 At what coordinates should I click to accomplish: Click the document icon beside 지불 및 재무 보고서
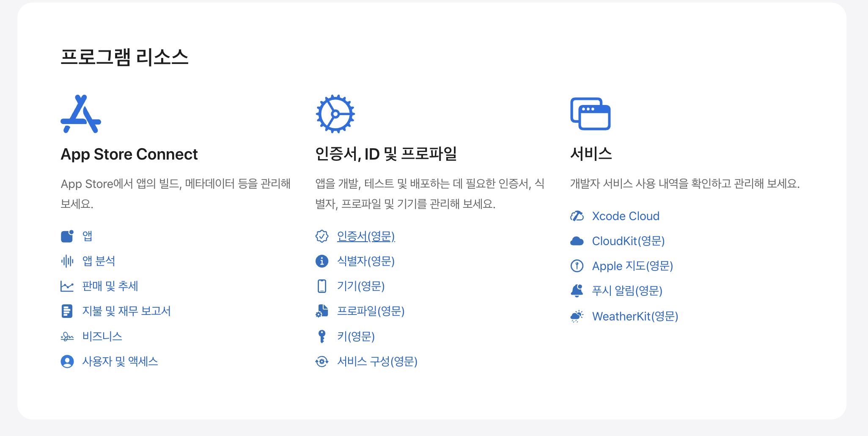[67, 311]
